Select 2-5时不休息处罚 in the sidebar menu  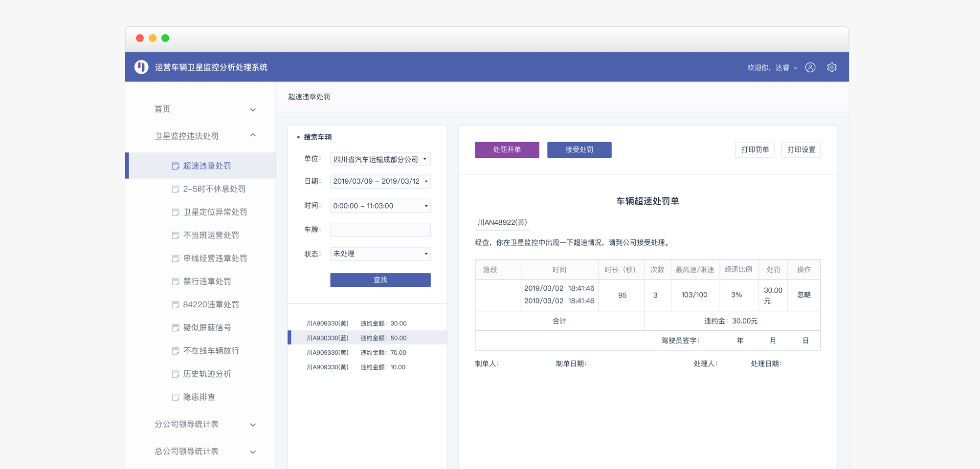point(214,189)
